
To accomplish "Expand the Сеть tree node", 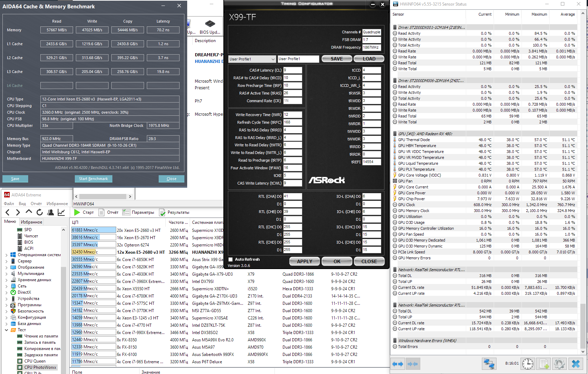I will [6, 286].
